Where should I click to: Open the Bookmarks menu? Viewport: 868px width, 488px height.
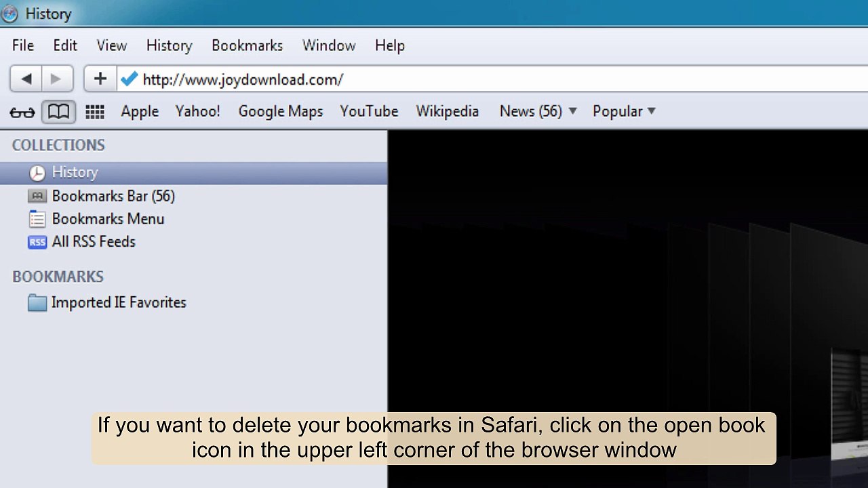tap(248, 45)
